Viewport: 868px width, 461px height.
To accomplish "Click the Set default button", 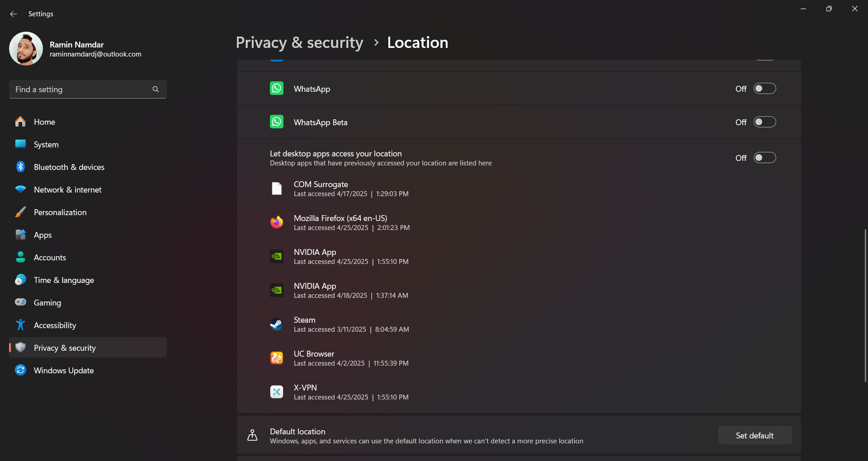I will tap(755, 435).
